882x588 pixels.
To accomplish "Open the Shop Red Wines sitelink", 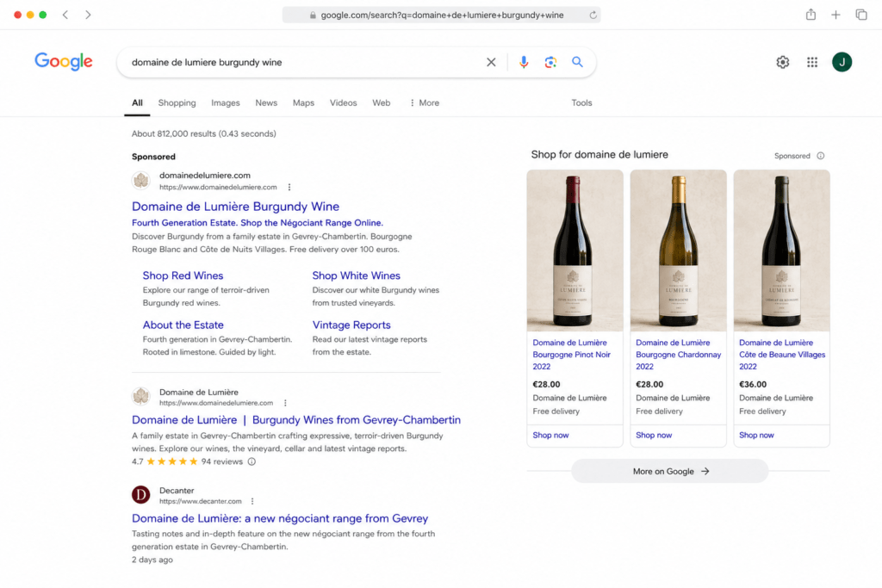I will click(183, 275).
